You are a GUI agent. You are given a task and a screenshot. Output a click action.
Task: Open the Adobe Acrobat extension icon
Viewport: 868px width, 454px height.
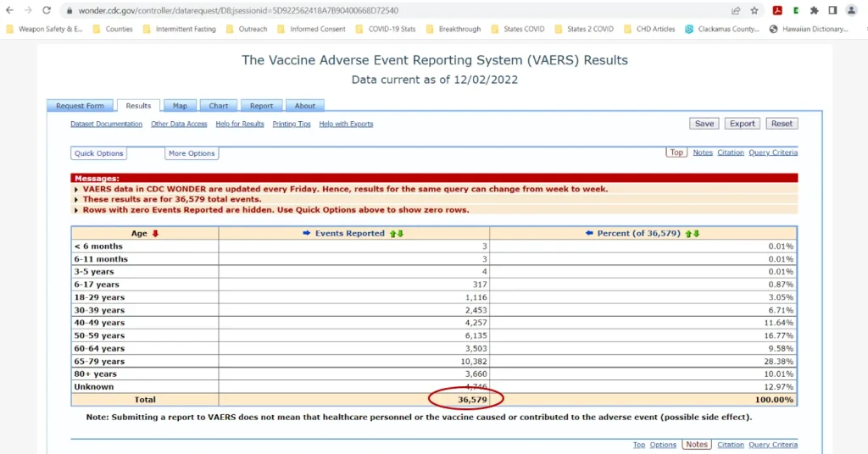pyautogui.click(x=776, y=11)
